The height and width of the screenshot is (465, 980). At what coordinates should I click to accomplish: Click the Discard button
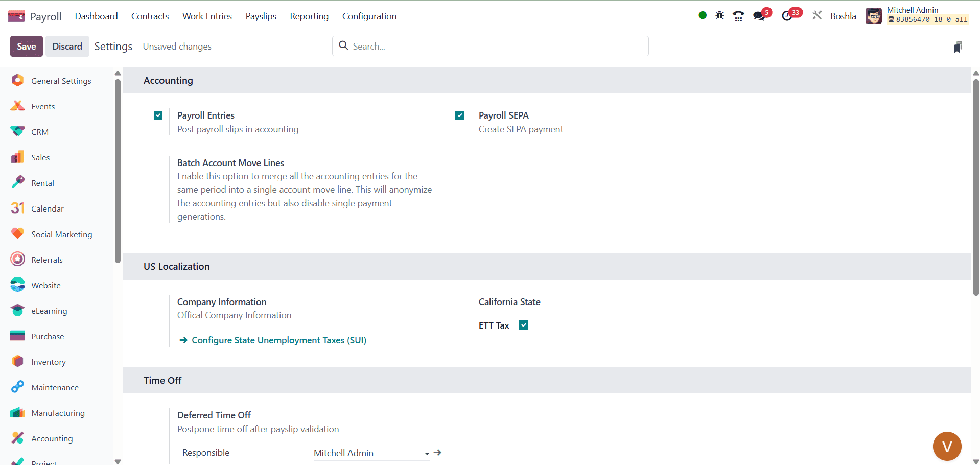tap(67, 46)
